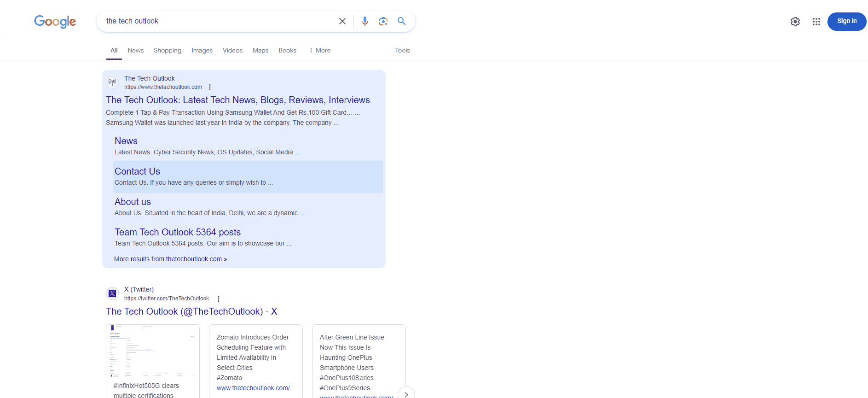Open the InfinixHot505G tweet thumbnail

pyautogui.click(x=152, y=351)
